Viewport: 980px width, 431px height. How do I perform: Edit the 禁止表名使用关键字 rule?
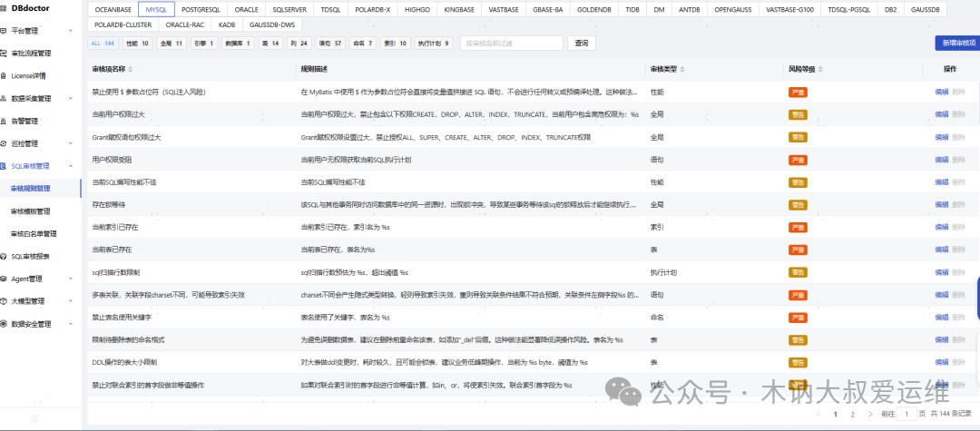point(941,318)
